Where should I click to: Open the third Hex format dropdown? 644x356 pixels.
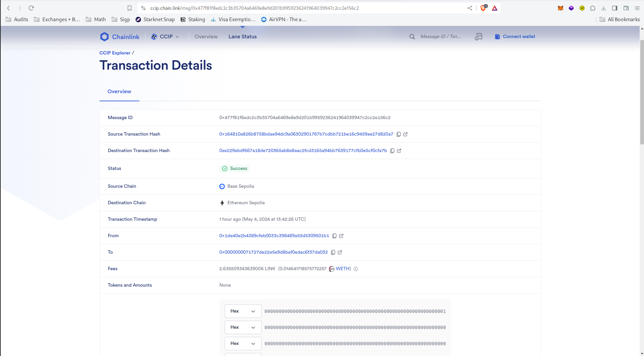click(x=243, y=344)
